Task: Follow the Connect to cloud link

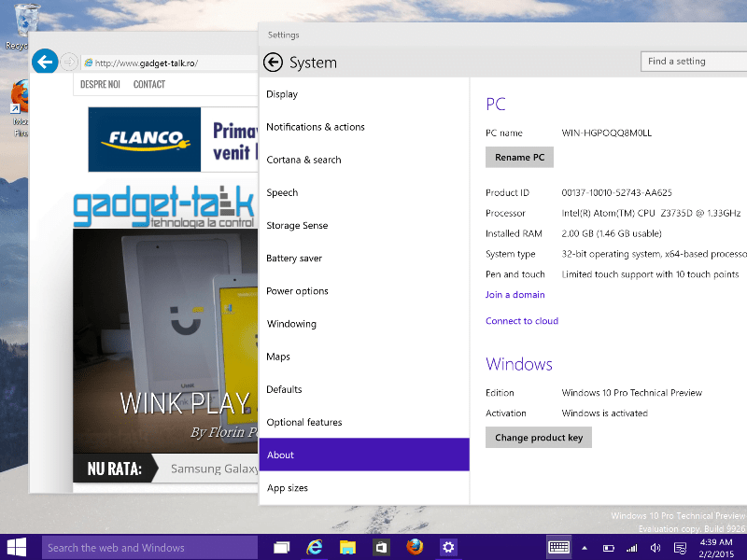Action: [x=522, y=321]
